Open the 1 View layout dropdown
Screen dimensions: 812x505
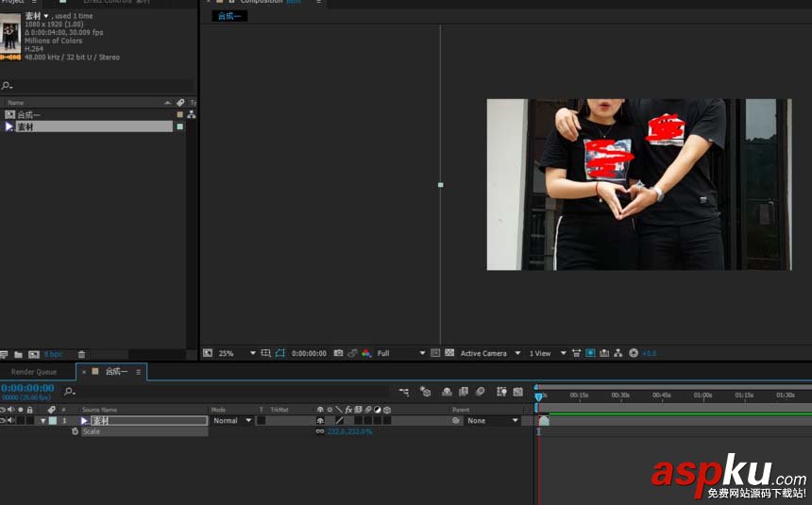pos(547,353)
